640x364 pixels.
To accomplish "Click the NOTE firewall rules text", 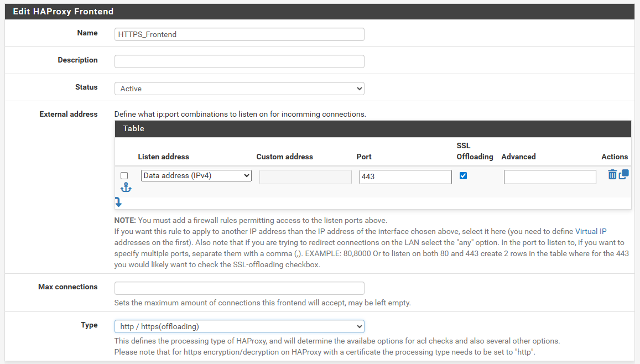I will tap(251, 220).
